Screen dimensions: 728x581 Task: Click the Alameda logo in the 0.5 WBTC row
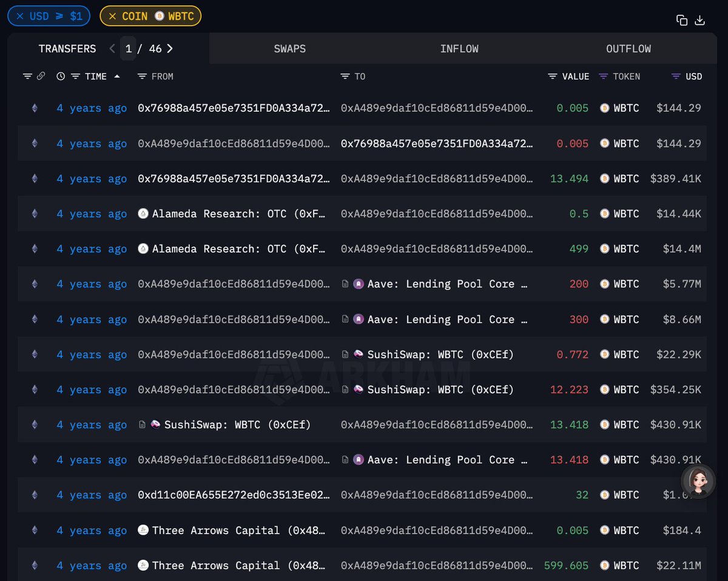pos(143,214)
